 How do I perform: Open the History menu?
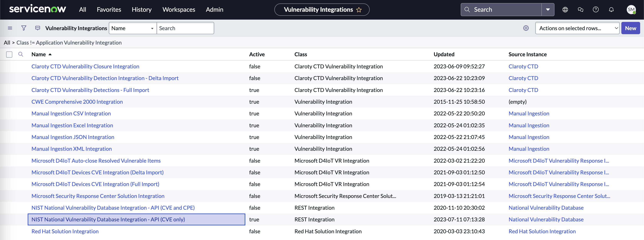(142, 9)
